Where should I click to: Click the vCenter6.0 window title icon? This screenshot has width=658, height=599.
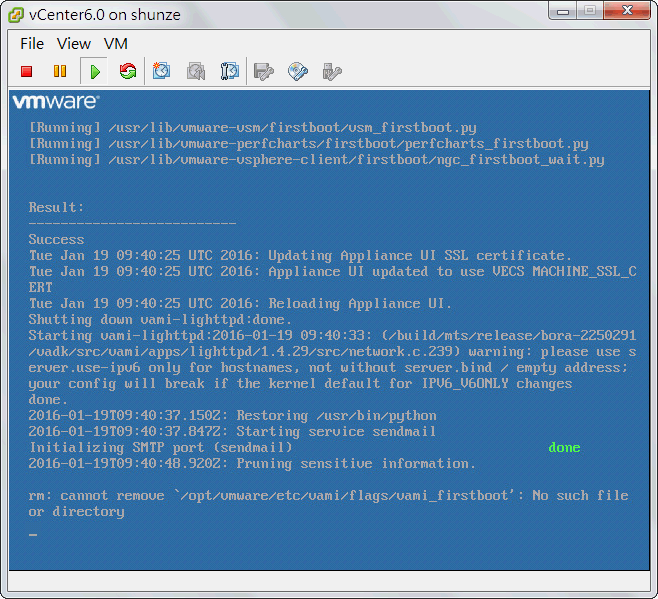point(16,15)
